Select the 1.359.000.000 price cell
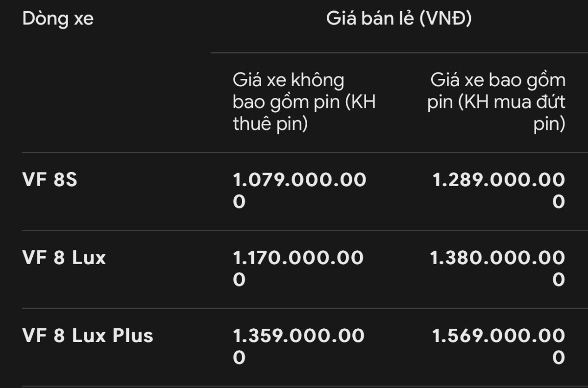The image size is (588, 388). (x=299, y=346)
